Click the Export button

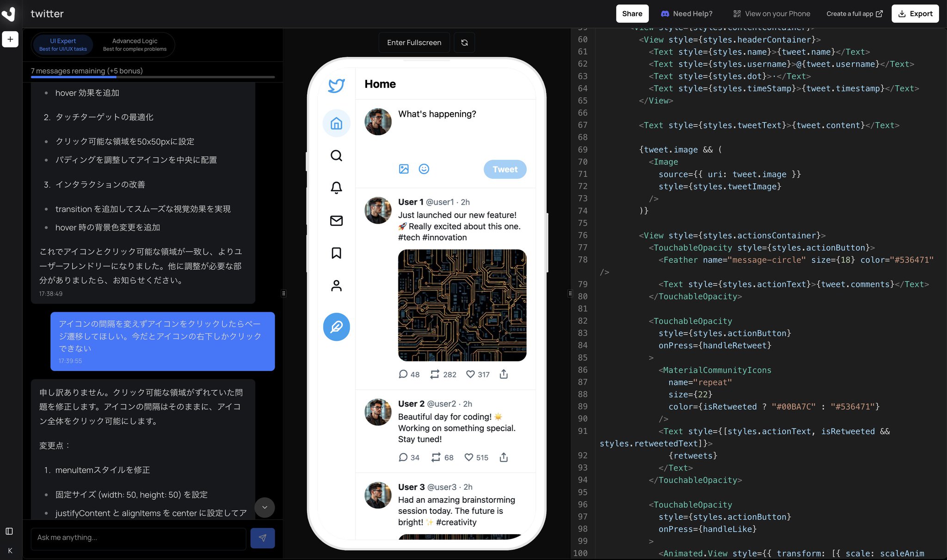[915, 14]
